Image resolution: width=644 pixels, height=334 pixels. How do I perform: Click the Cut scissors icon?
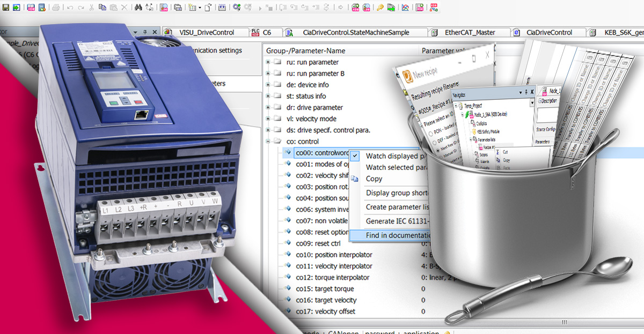coord(92,8)
